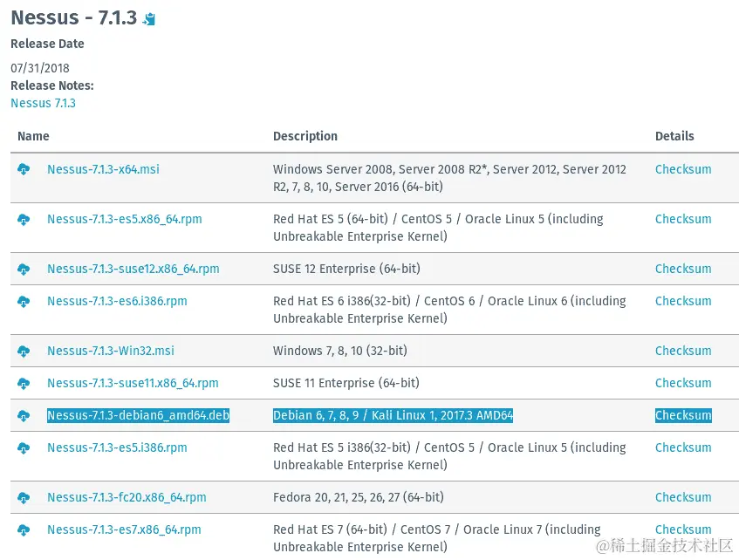
Task: Click the icon next to Nessus - 7.1.3 title
Action: [x=149, y=19]
